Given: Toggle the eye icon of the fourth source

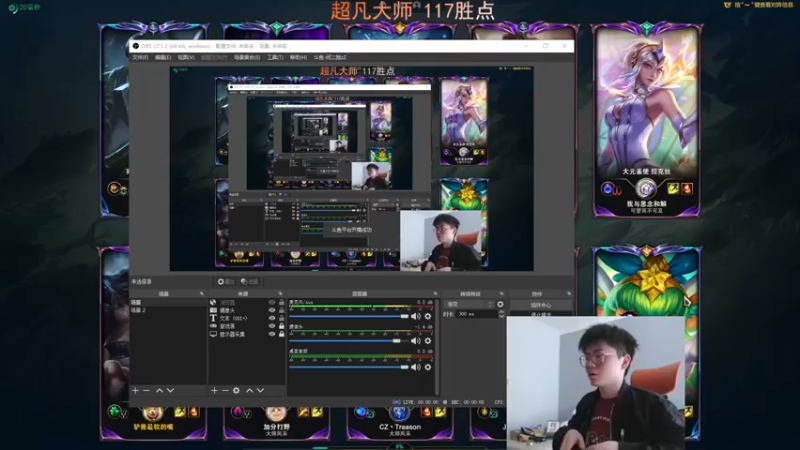Looking at the screenshot, I should 271,326.
